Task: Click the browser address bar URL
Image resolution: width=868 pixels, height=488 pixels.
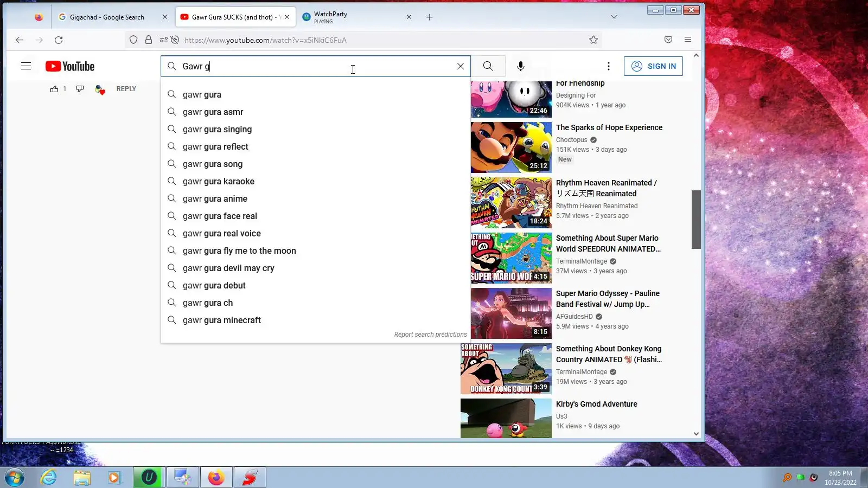Action: coord(265,40)
